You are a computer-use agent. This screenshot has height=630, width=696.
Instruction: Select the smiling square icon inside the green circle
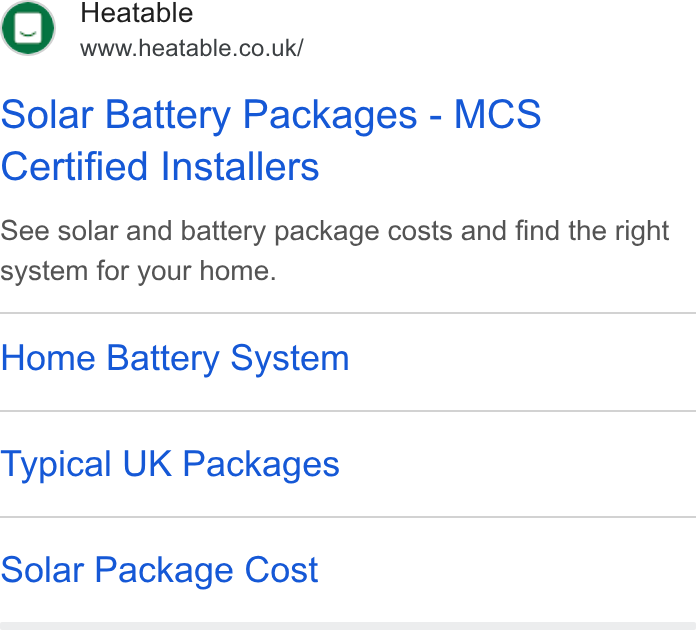[x=28, y=28]
